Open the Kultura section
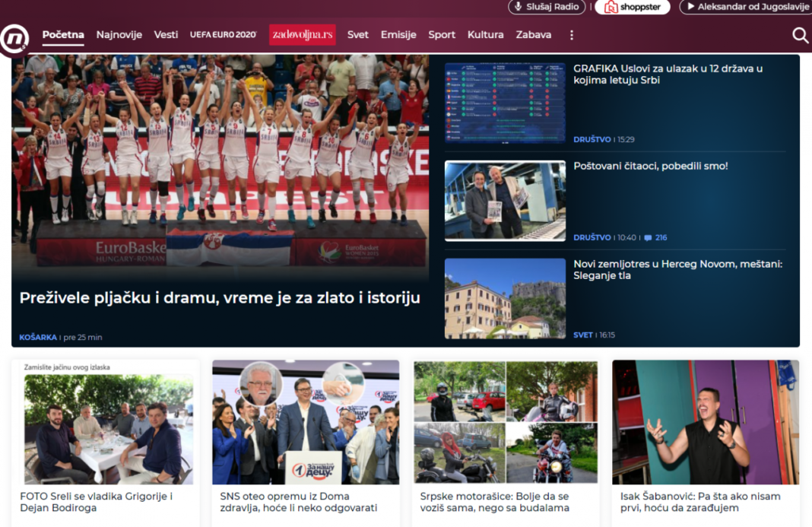 pyautogui.click(x=485, y=35)
